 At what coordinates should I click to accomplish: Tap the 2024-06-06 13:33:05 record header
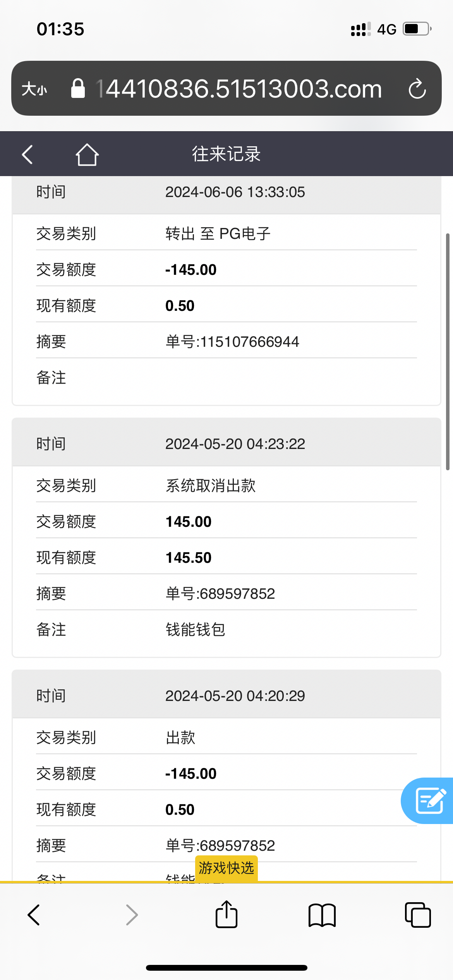(235, 192)
